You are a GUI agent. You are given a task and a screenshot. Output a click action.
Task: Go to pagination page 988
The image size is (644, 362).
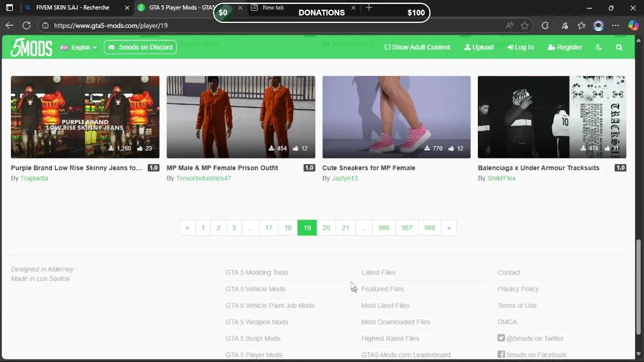pos(430,228)
